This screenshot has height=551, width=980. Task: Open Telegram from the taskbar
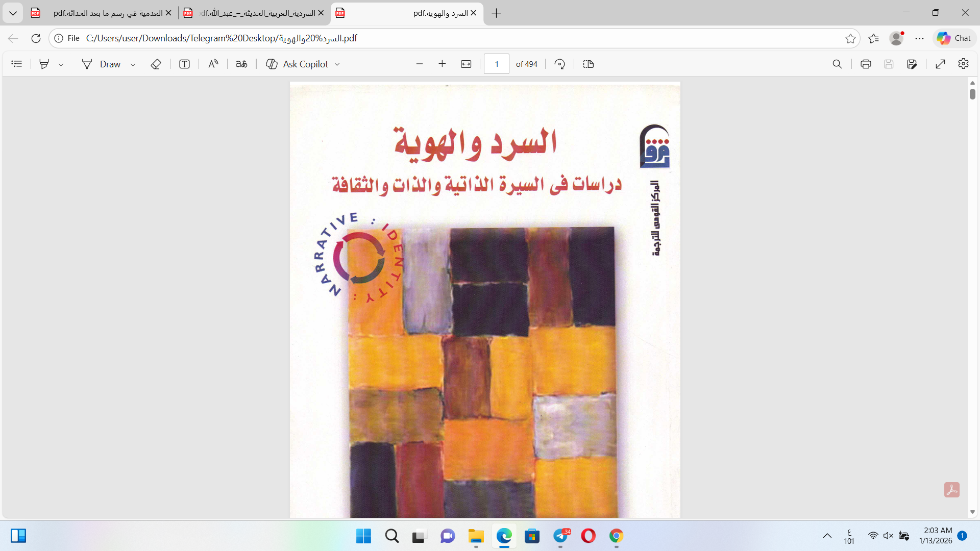coord(561,536)
